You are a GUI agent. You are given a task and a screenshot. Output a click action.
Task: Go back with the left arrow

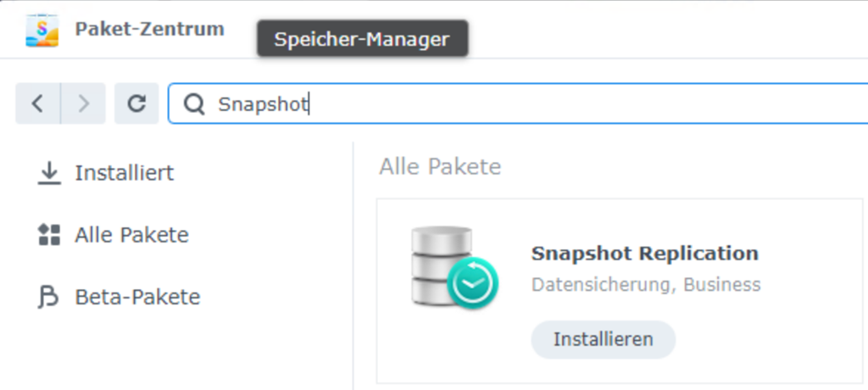tap(37, 103)
